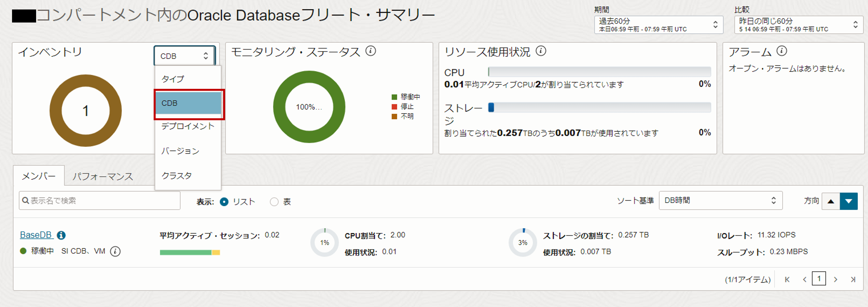Choose CDB option in the dropdown list
868x307 pixels.
point(188,103)
